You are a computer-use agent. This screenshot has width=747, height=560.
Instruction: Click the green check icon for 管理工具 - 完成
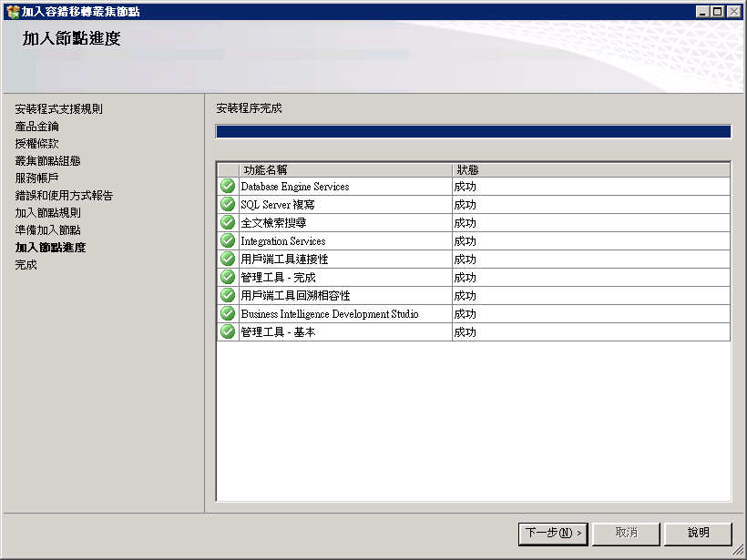228,277
